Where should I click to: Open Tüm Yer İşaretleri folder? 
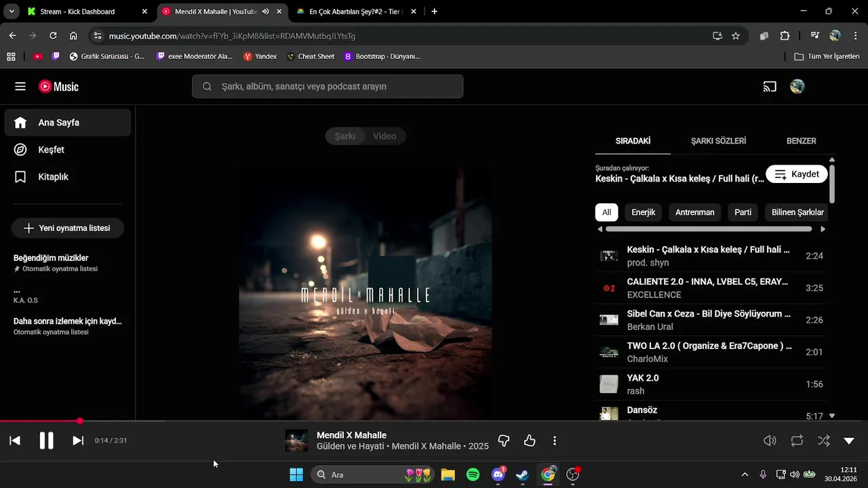(x=827, y=56)
